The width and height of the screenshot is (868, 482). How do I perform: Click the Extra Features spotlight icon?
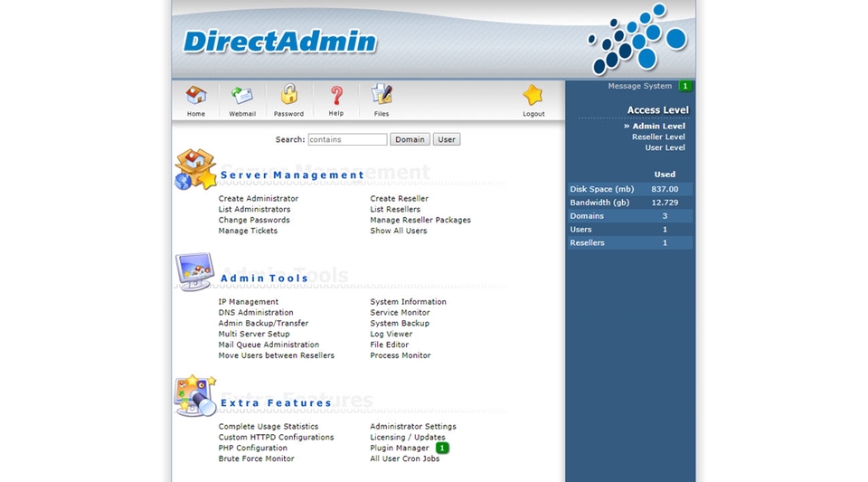point(195,396)
